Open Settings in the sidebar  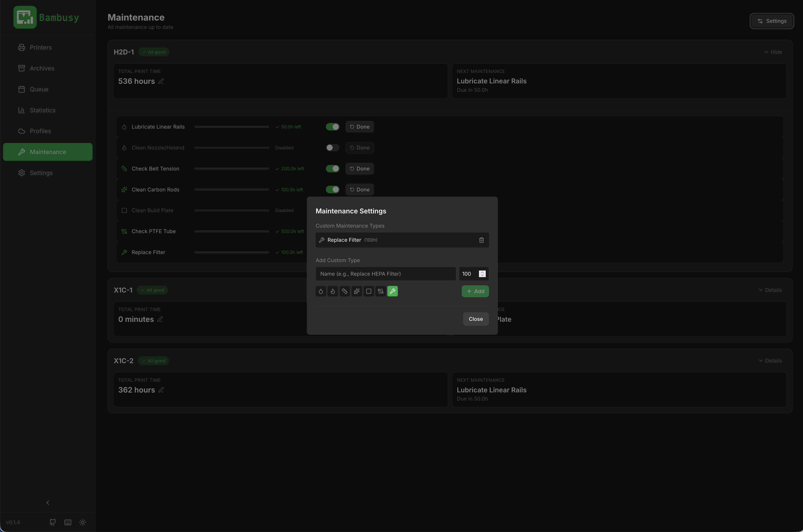tap(48, 173)
